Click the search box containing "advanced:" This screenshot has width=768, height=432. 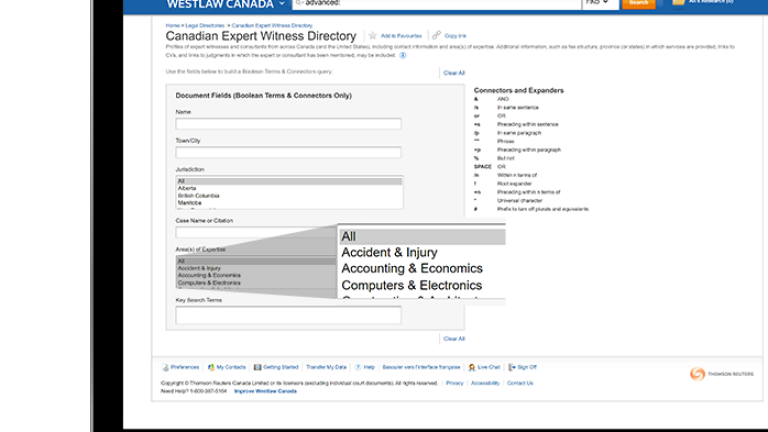point(437,4)
